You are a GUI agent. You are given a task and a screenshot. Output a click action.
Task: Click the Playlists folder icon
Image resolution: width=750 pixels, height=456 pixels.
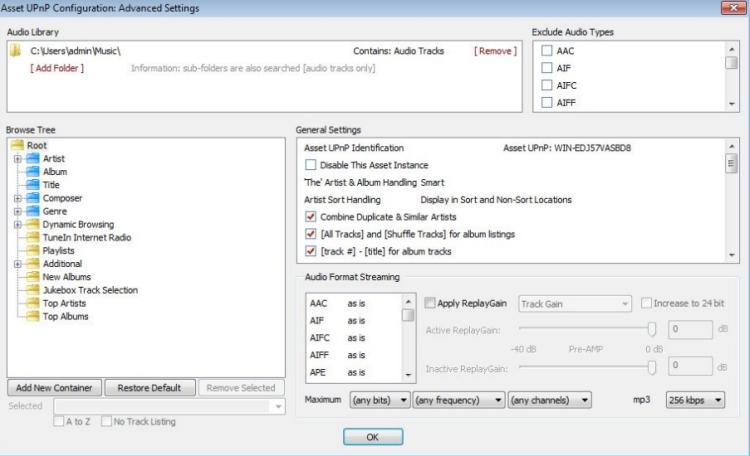[x=33, y=250]
